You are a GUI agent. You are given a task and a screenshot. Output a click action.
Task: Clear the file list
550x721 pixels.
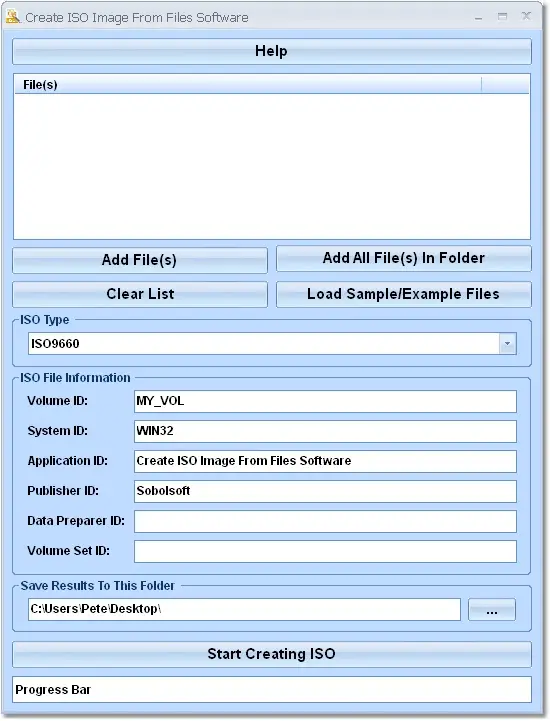coord(139,294)
